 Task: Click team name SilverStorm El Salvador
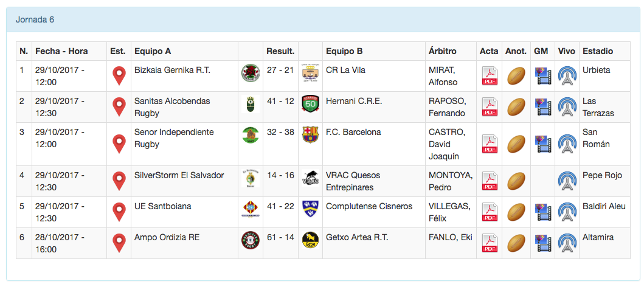[179, 175]
